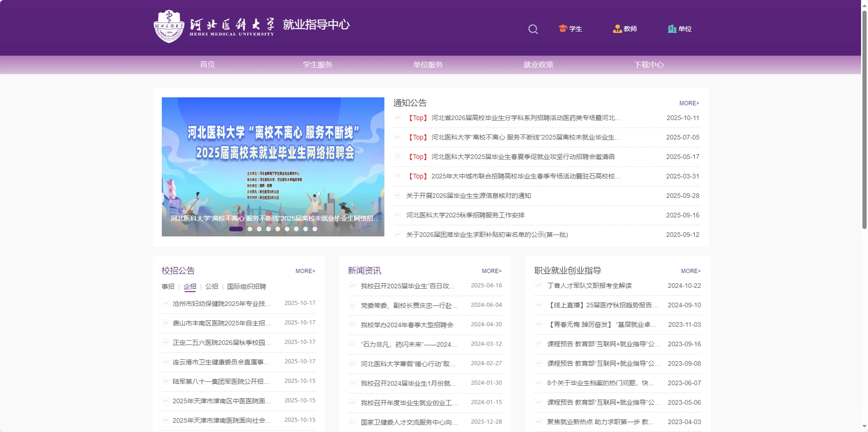Open 河北医科大学2025秋季招聘服务工作安排
The height and width of the screenshot is (432, 868).
tap(466, 215)
